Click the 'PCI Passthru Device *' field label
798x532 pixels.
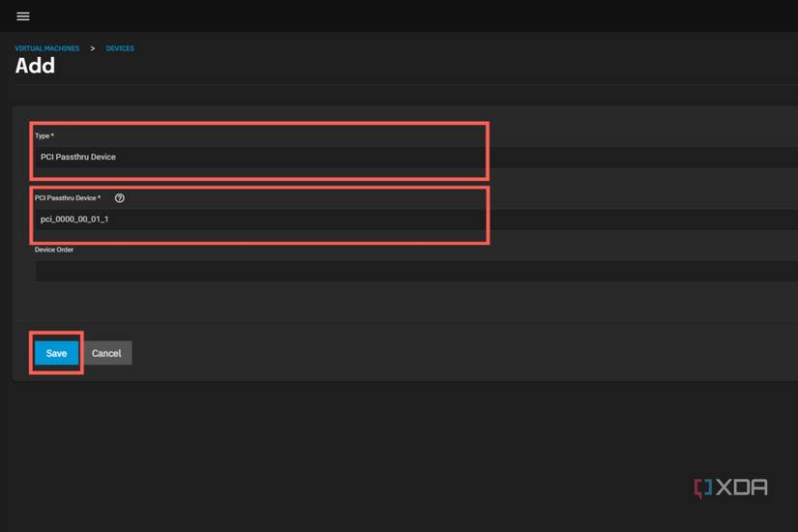tap(68, 198)
